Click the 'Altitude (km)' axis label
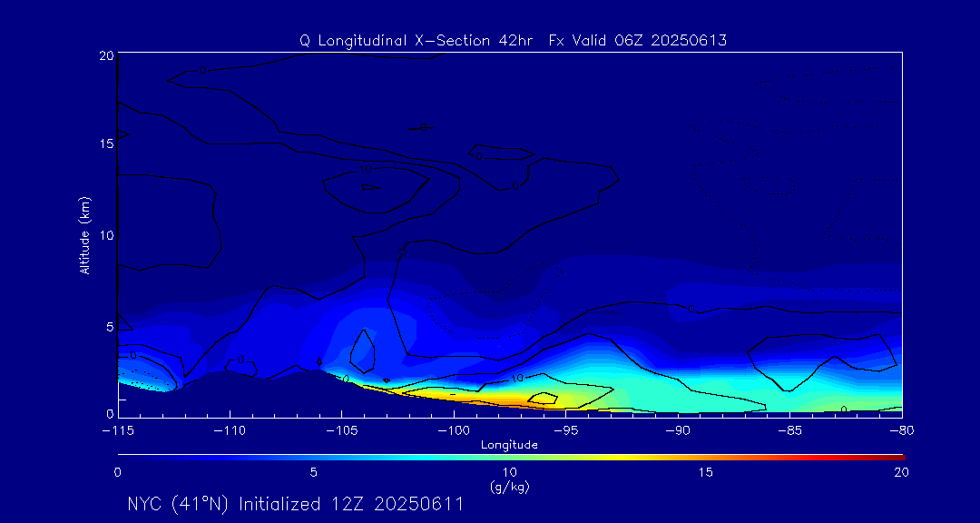The width and height of the screenshot is (980, 523). coord(83,234)
